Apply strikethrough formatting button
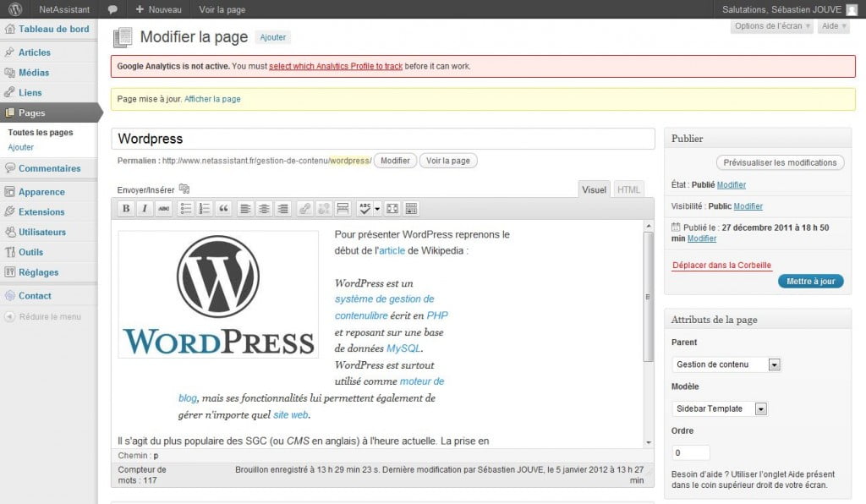The height and width of the screenshot is (504, 866). pyautogui.click(x=164, y=209)
